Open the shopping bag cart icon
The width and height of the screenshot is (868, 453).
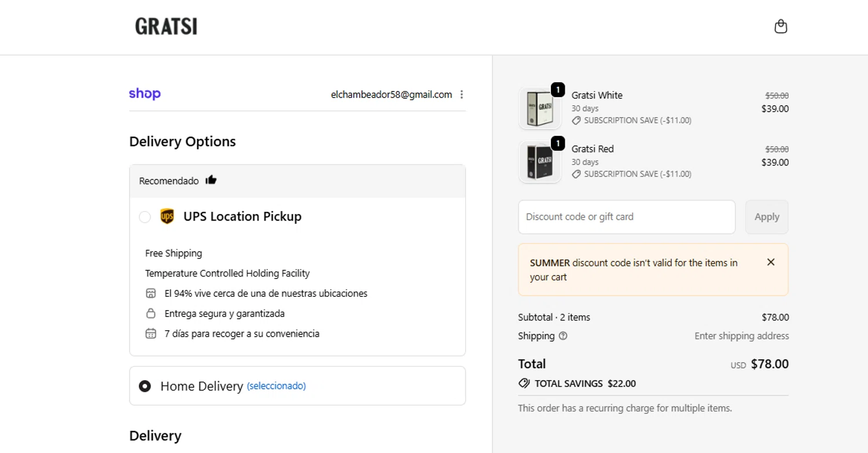click(781, 27)
